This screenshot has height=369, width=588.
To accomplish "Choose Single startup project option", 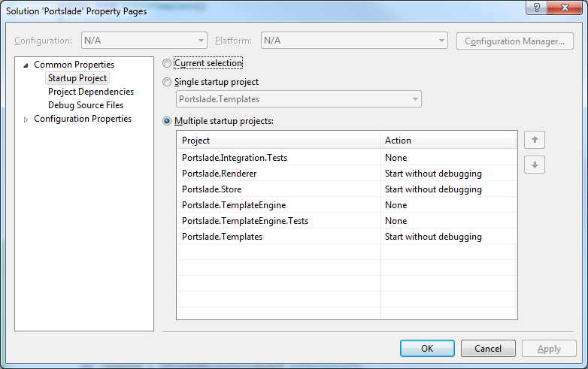I will tap(167, 82).
